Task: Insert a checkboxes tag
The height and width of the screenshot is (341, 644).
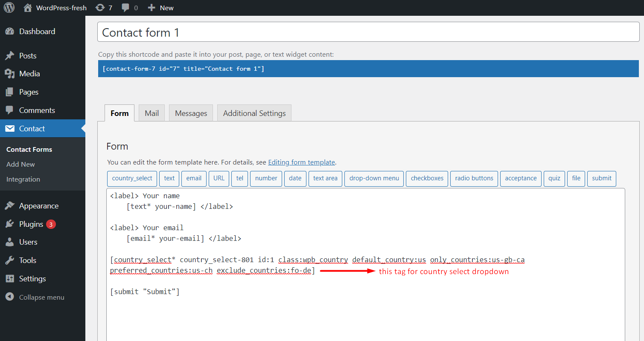Action: tap(427, 179)
